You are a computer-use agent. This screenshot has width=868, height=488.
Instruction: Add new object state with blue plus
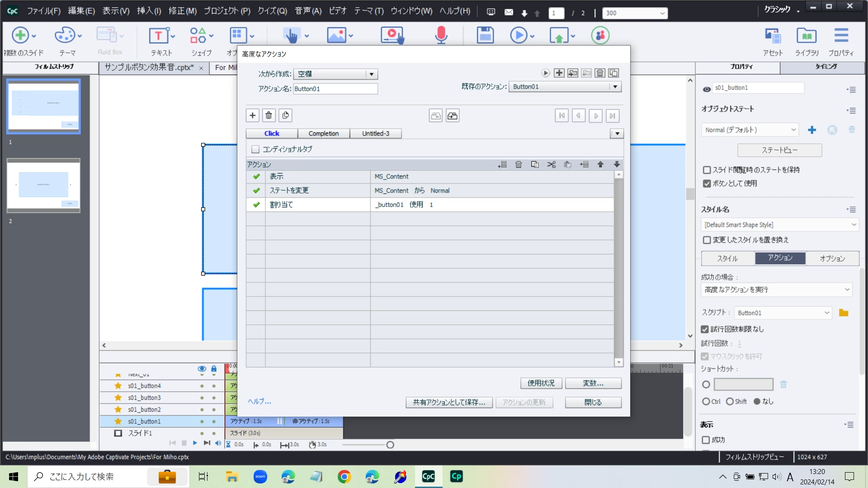tap(812, 130)
